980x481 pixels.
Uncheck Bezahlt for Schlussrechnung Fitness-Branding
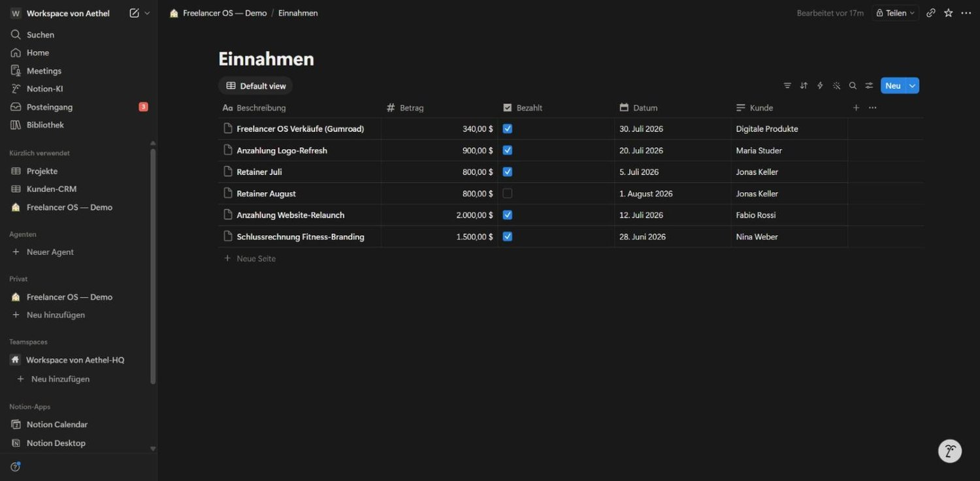pyautogui.click(x=508, y=237)
